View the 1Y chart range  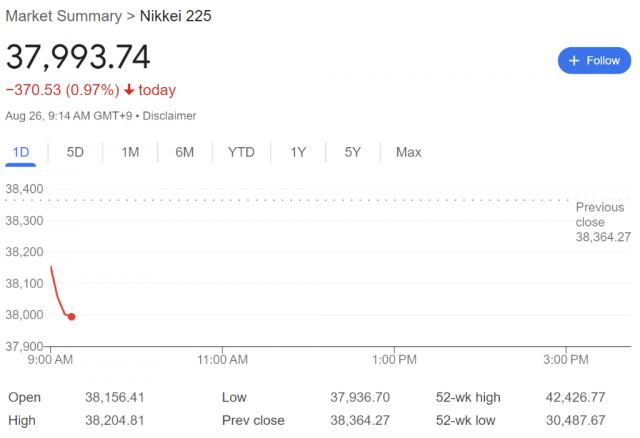[x=298, y=152]
